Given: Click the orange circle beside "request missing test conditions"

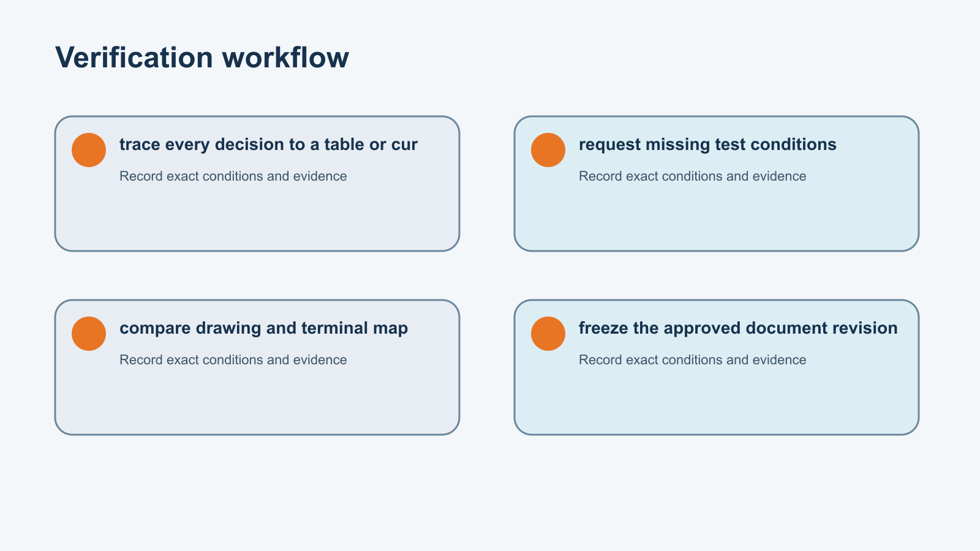Looking at the screenshot, I should coord(548,150).
